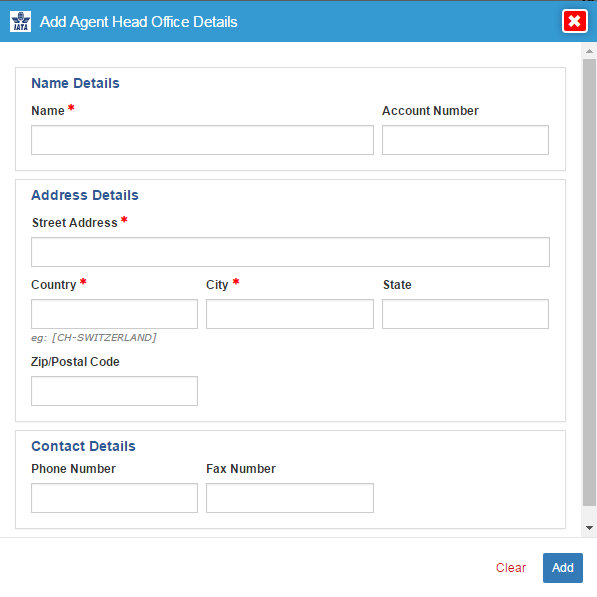Click the IATA logo icon in header

pos(21,22)
